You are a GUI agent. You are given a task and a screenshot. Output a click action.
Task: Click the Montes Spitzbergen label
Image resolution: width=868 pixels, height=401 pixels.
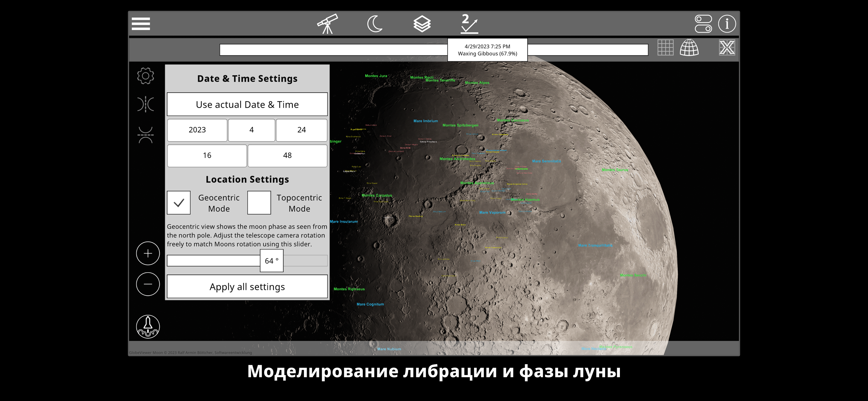460,125
